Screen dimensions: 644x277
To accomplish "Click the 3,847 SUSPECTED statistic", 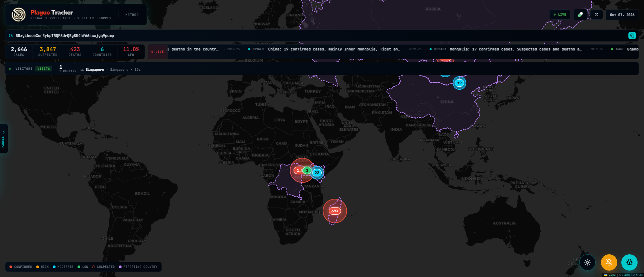I will coord(48,51).
